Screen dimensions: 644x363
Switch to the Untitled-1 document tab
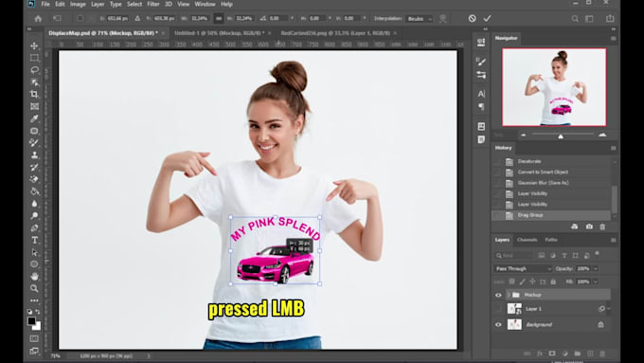[220, 33]
